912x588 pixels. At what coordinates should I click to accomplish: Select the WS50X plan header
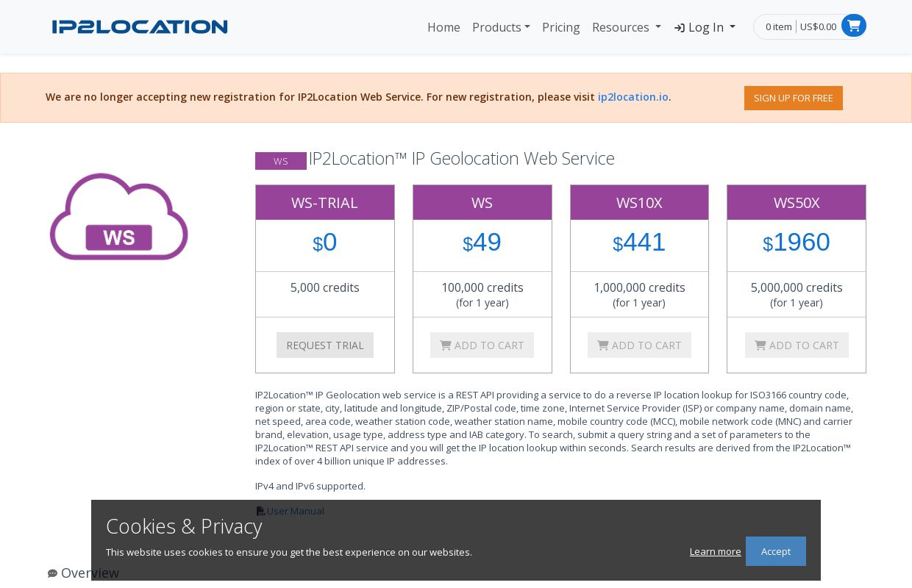click(x=797, y=203)
